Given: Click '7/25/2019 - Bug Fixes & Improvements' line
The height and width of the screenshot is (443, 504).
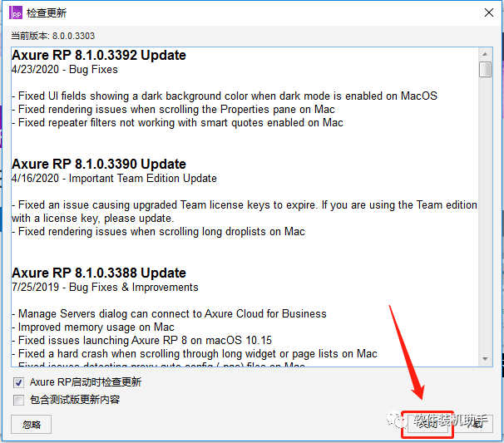Looking at the screenshot, I should tap(105, 288).
